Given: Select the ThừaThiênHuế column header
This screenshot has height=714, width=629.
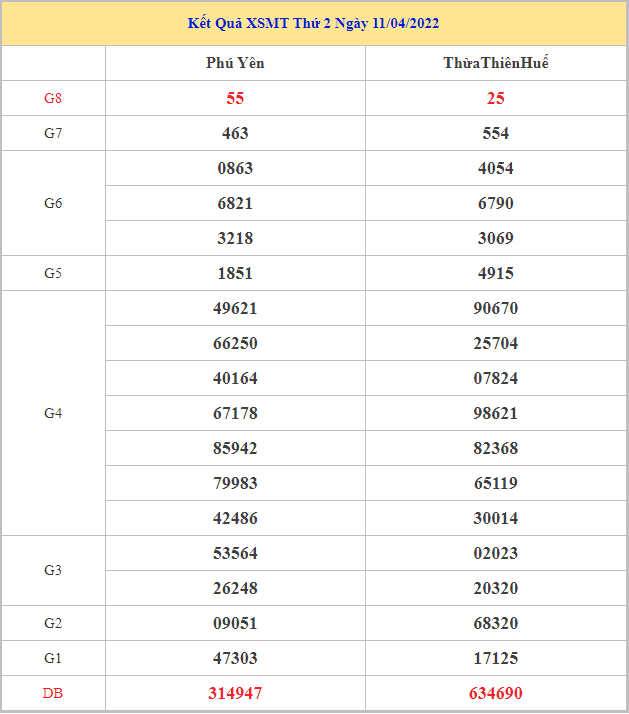Looking at the screenshot, I should pyautogui.click(x=496, y=63).
